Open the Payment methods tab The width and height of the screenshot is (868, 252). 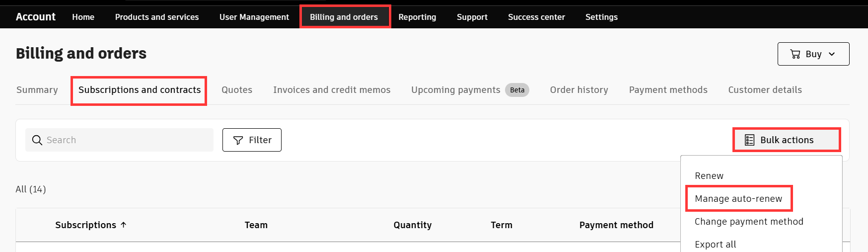[x=668, y=90]
